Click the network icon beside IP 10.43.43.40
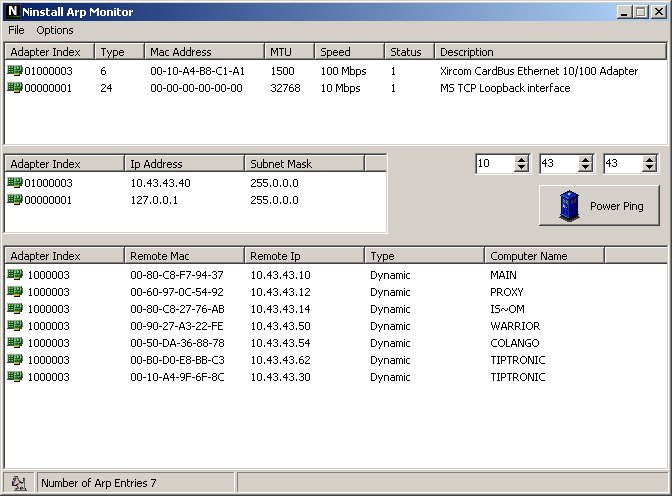The width and height of the screenshot is (672, 496). tap(15, 183)
